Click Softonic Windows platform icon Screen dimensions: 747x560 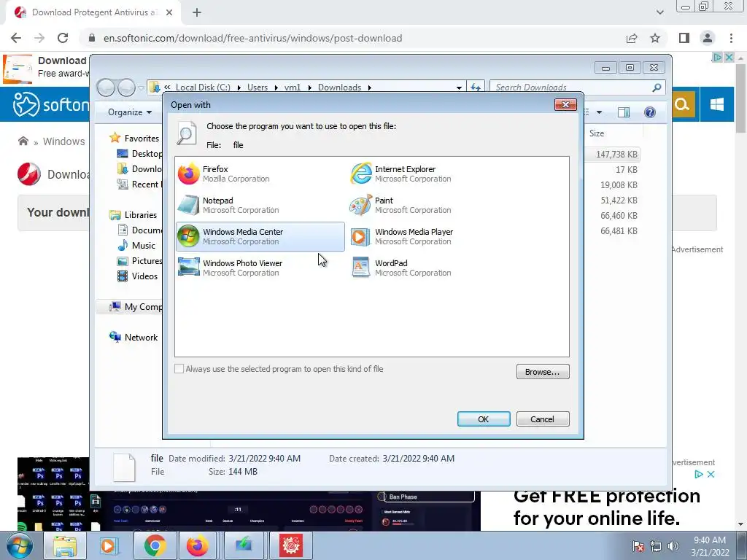tap(716, 104)
